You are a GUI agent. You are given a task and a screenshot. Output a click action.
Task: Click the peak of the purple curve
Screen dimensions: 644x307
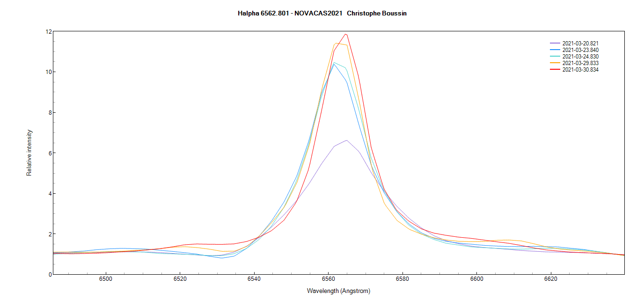pos(346,140)
